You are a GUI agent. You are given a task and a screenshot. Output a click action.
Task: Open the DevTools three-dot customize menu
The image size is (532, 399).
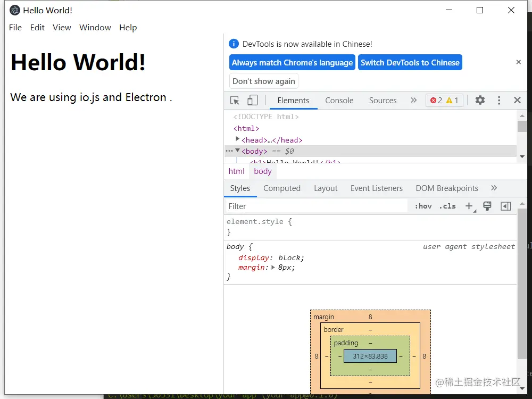499,100
